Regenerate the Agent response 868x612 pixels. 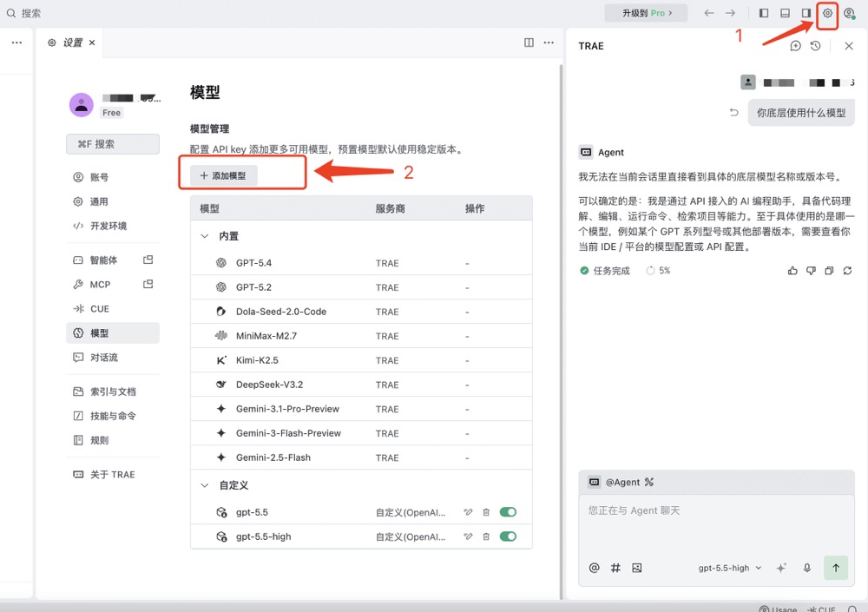(x=847, y=271)
